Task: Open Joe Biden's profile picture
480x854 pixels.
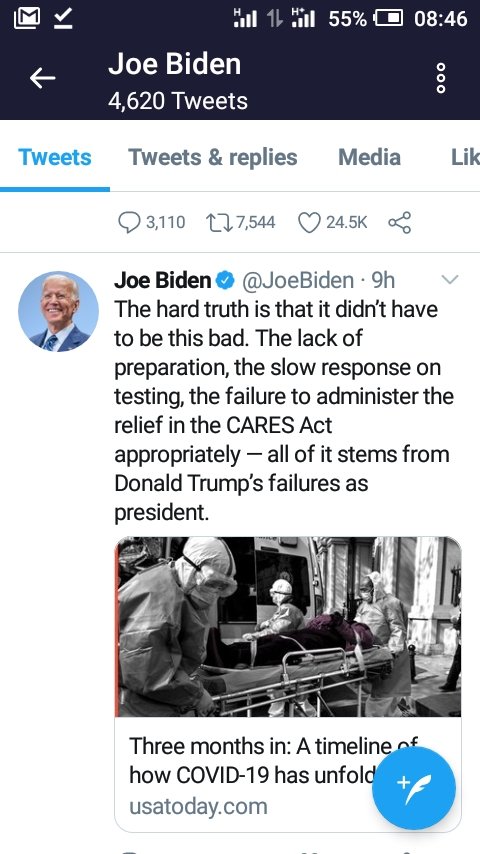Action: [58, 312]
